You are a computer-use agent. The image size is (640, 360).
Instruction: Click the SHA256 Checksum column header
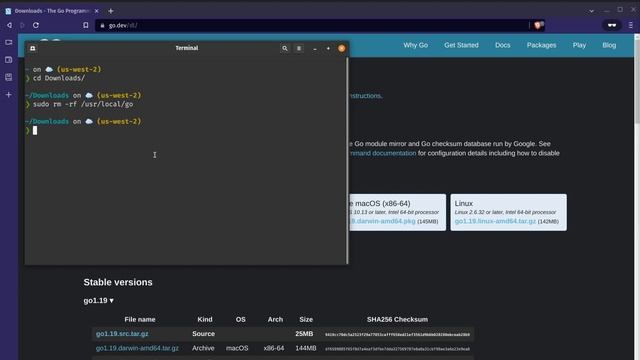coord(397,320)
